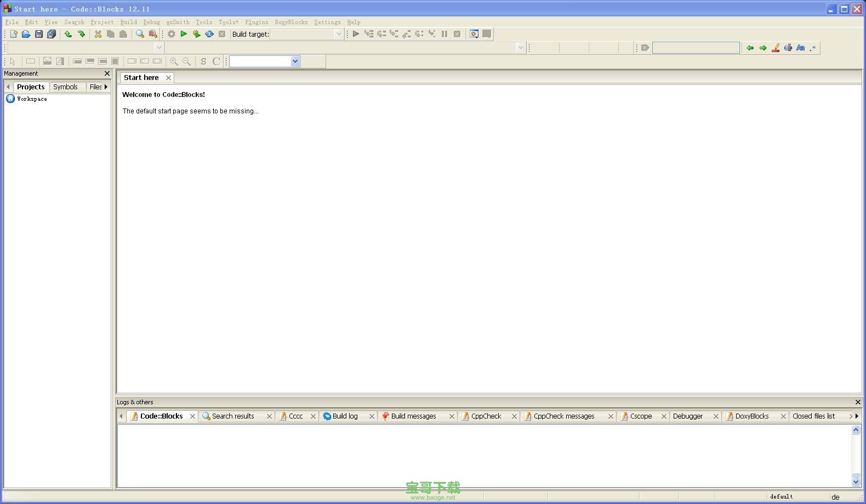
Task: Click the Undo green arrow
Action: (x=68, y=34)
